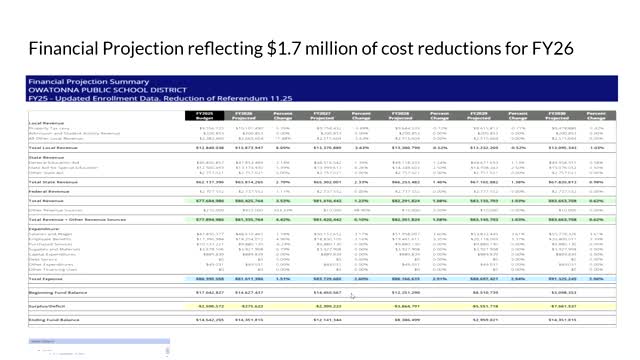Viewport: 640px width, 360px height.
Task: Select Beginning Fund Balance value under FY2027 Projected
Action: click(327, 293)
